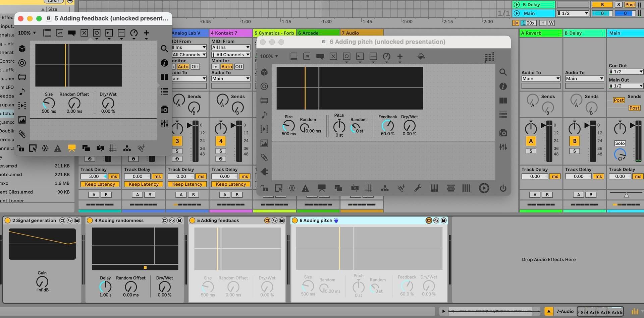This screenshot has width=644, height=318.
Task: Lock the patcher using the padlock icon
Action: (x=264, y=188)
